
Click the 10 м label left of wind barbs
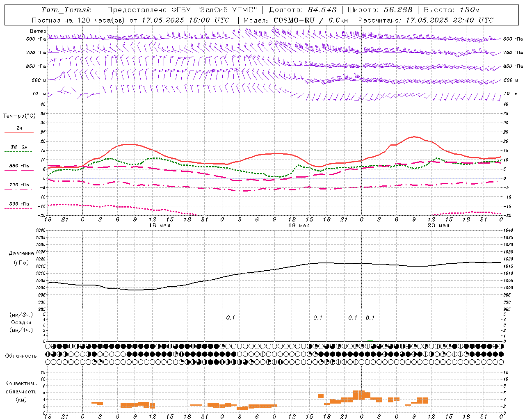pyautogui.click(x=39, y=94)
